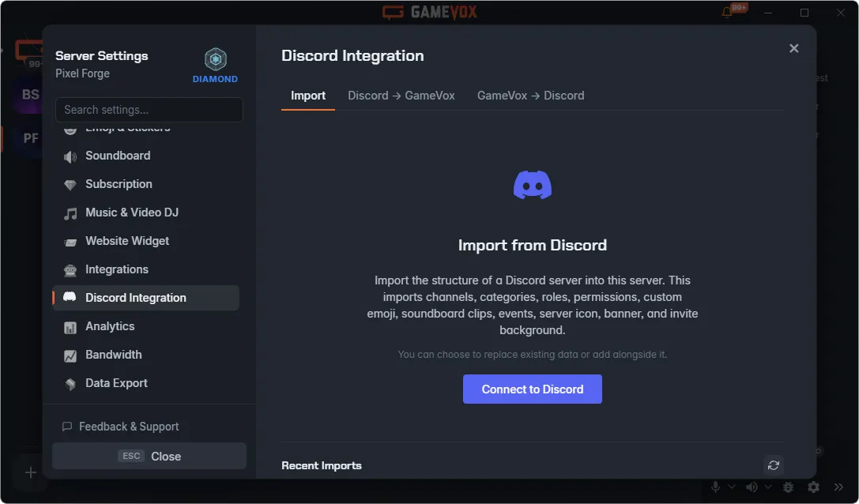Click the music note icon
This screenshot has height=504, width=859.
[x=70, y=213]
